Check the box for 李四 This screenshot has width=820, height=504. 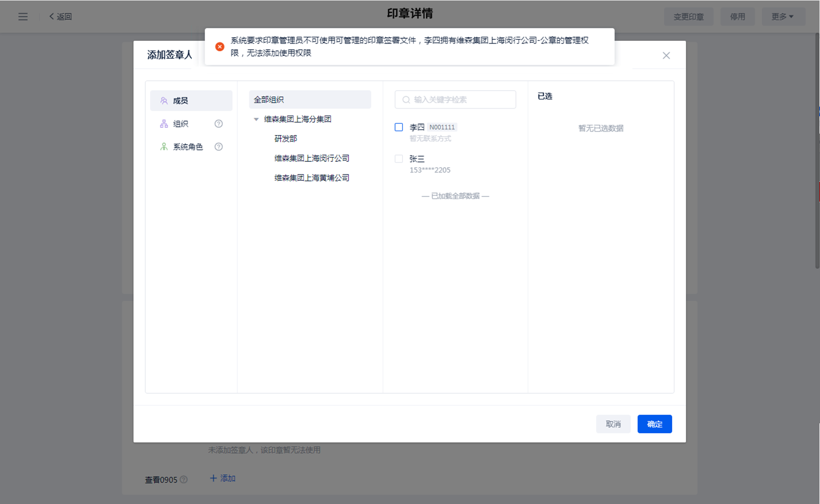[399, 127]
